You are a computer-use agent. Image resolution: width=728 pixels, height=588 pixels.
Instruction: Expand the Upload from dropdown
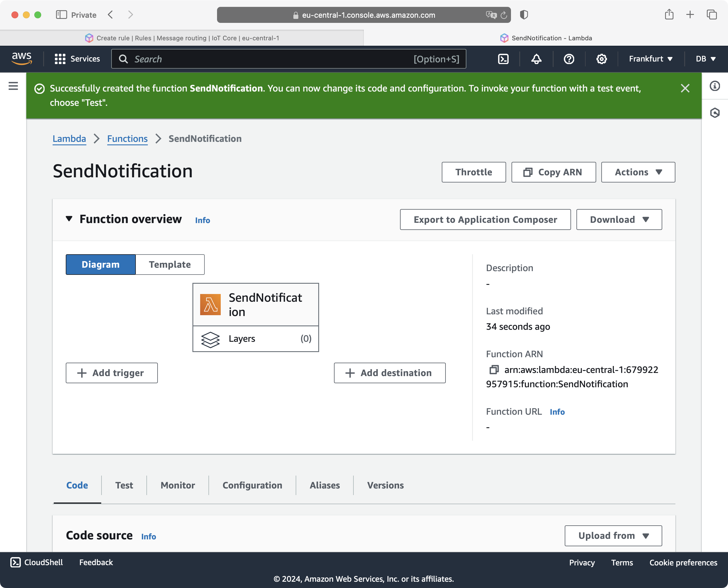click(613, 536)
